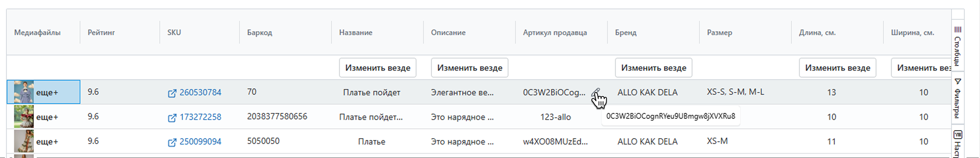Click Изменить везде under Длина, см.
The width and height of the screenshot is (980, 158).
[837, 68]
